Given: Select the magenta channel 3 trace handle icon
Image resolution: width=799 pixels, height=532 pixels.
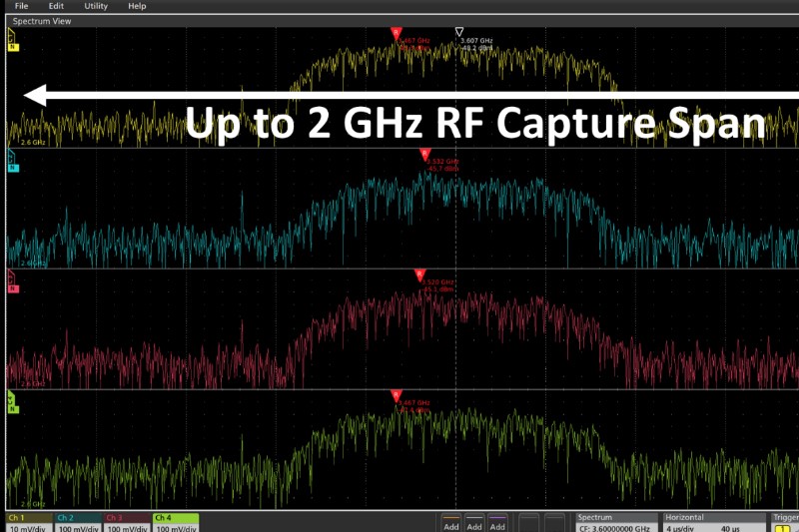Looking at the screenshot, I should coord(12,282).
